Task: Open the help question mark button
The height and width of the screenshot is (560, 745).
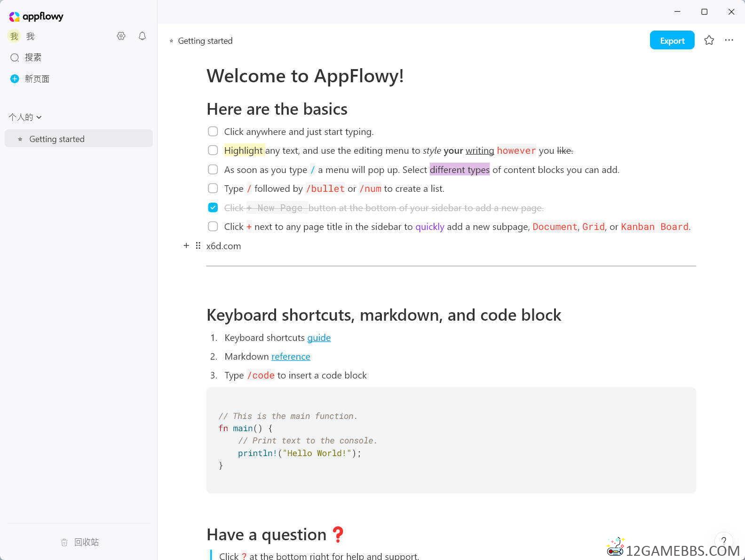Action: (723, 541)
